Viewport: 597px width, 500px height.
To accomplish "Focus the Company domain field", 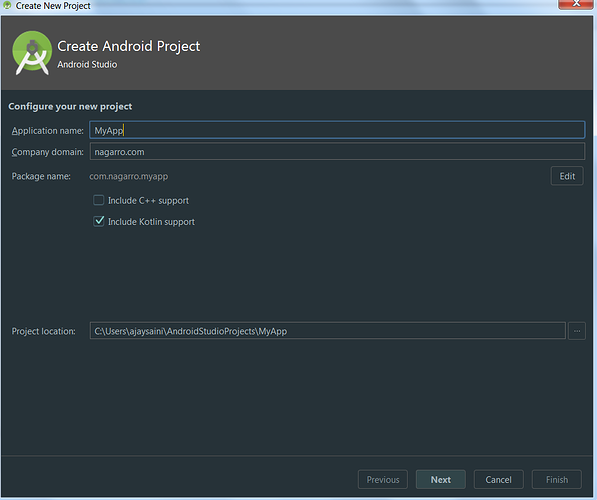I will [x=337, y=152].
